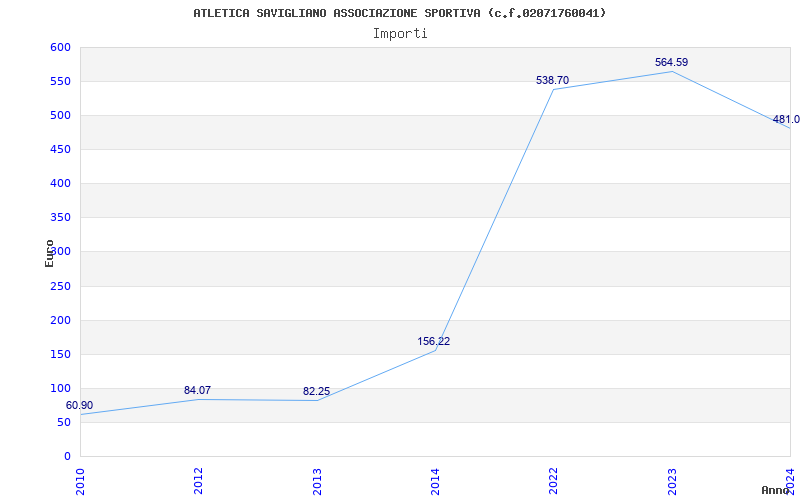The width and height of the screenshot is (800, 500).
Task: Click the 2022 x-axis year label
Action: [x=554, y=481]
